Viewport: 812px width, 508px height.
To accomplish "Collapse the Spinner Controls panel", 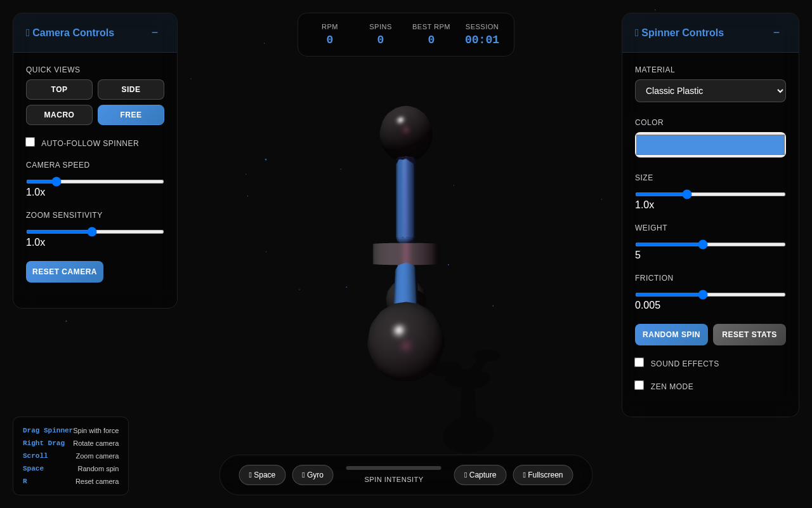I will tap(776, 32).
